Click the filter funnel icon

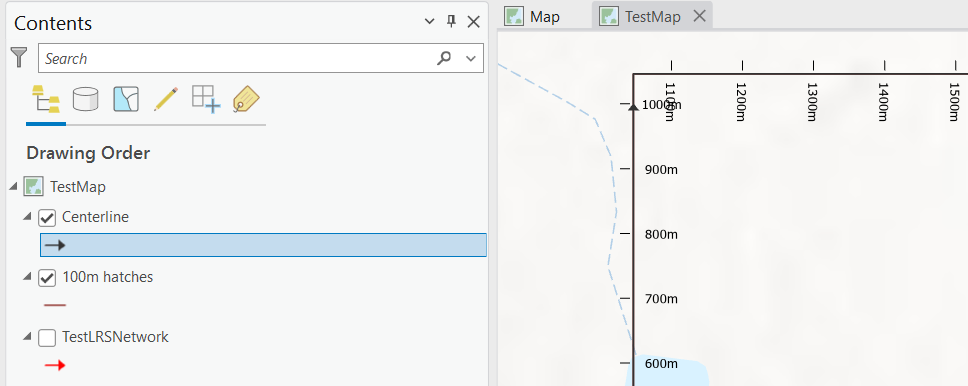coord(19,57)
